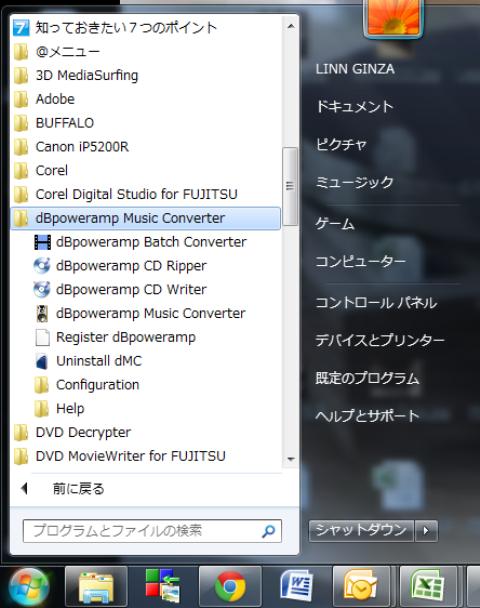
Task: Expand the 3D MediaSurfing folder
Action: pyautogui.click(x=145, y=76)
